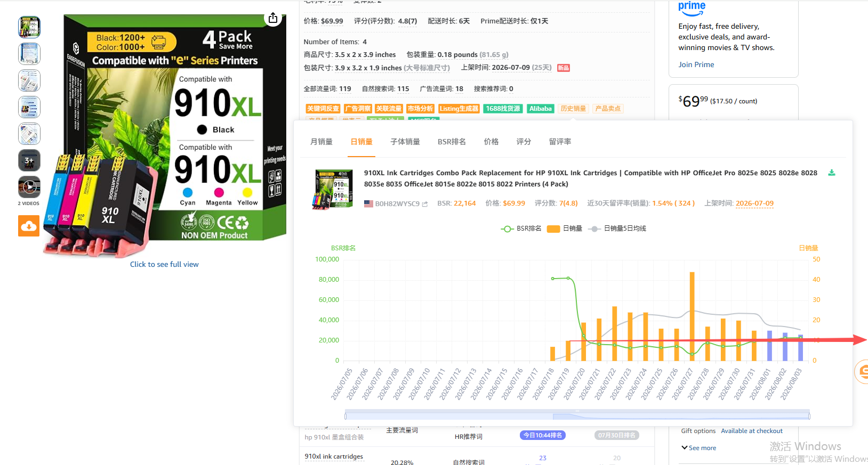The width and height of the screenshot is (868, 465).
Task: Click the 历史销量 tag button
Action: [573, 109]
